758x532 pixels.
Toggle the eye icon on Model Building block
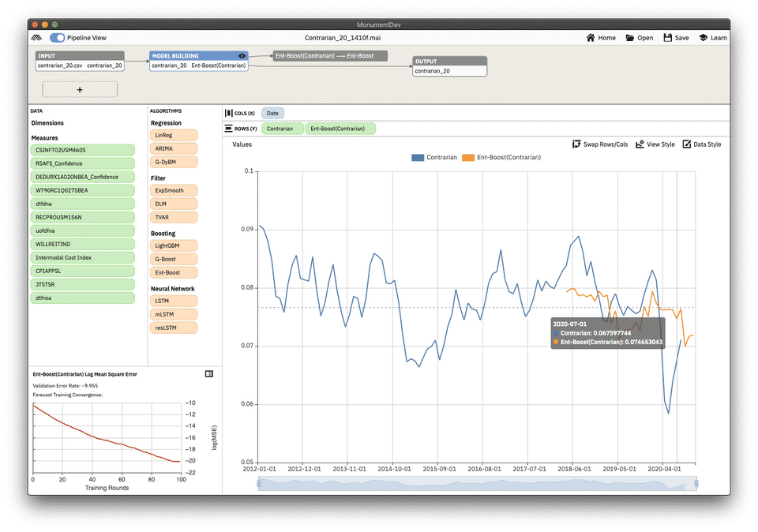pyautogui.click(x=242, y=56)
